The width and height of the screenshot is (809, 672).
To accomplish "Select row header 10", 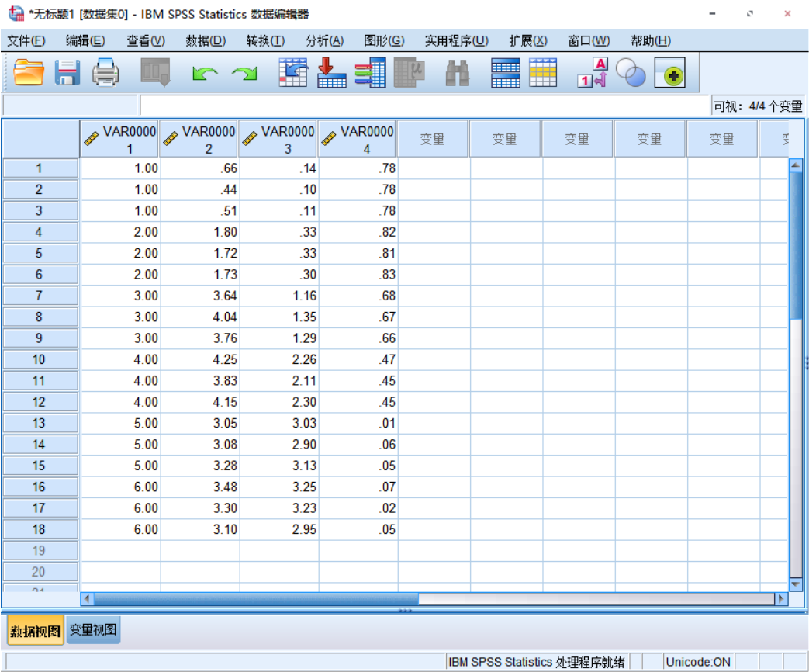I will point(40,359).
